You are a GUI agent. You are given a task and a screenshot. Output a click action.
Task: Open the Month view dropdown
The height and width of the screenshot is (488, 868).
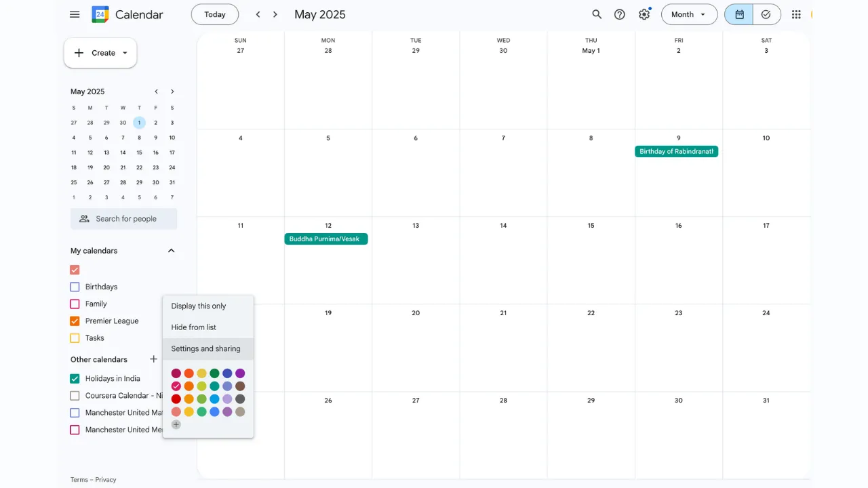pyautogui.click(x=689, y=14)
